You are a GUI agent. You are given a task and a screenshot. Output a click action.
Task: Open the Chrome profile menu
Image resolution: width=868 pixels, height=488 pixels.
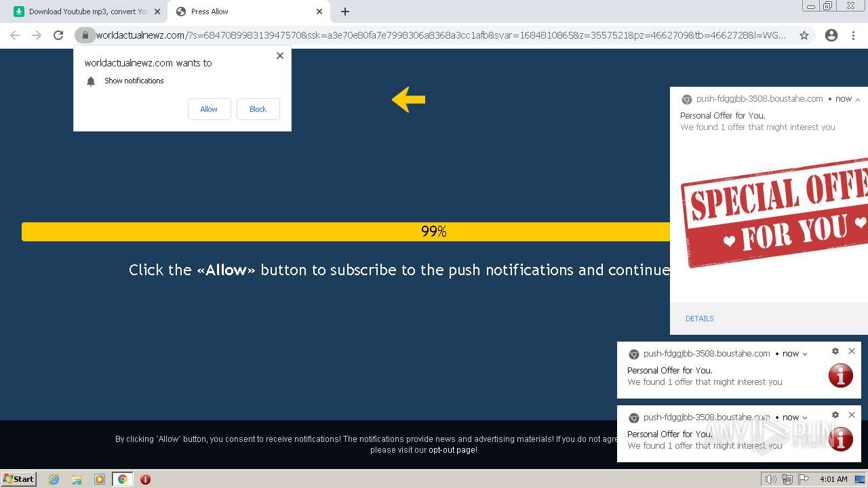[831, 35]
